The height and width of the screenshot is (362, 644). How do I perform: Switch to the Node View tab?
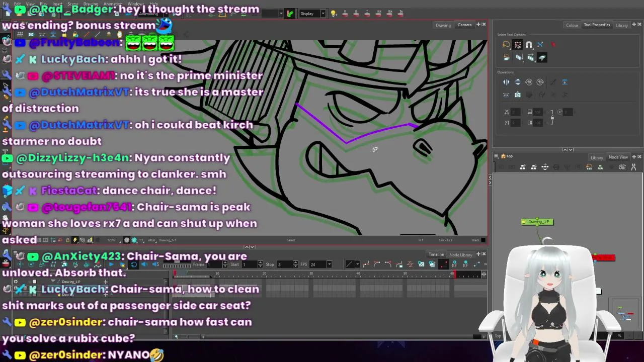pyautogui.click(x=618, y=157)
